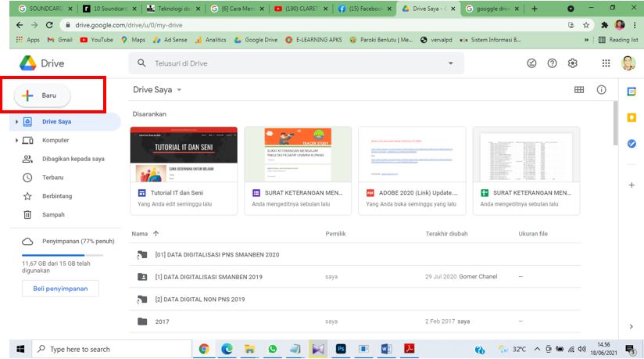The image size is (644, 359).
Task: Select Dibagikan kepada saya in sidebar
Action: 73,159
